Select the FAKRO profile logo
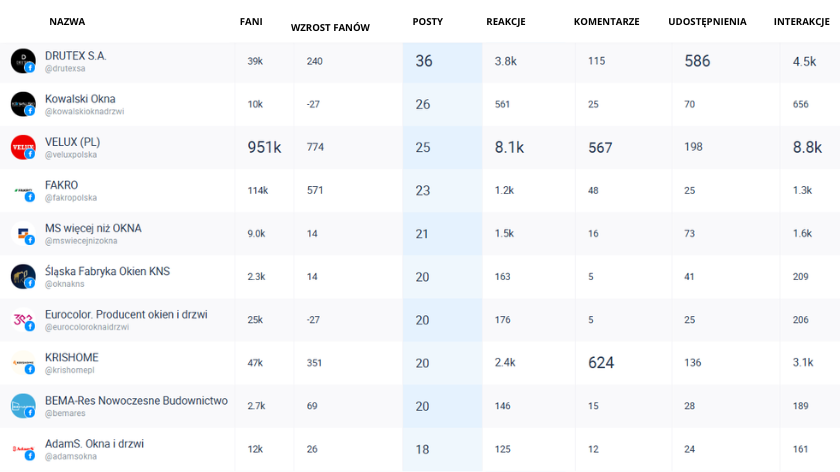The width and height of the screenshot is (840, 472). tap(23, 190)
